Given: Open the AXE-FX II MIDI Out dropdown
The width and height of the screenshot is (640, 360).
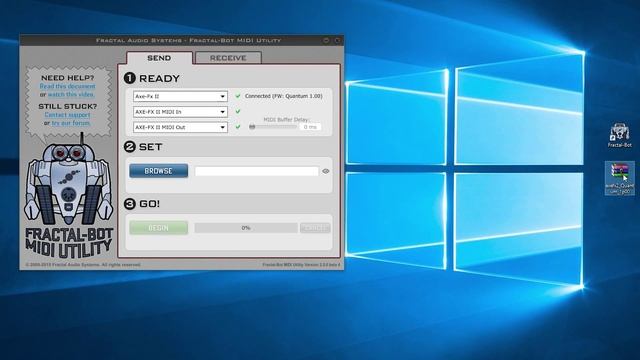Looking at the screenshot, I should (x=180, y=127).
